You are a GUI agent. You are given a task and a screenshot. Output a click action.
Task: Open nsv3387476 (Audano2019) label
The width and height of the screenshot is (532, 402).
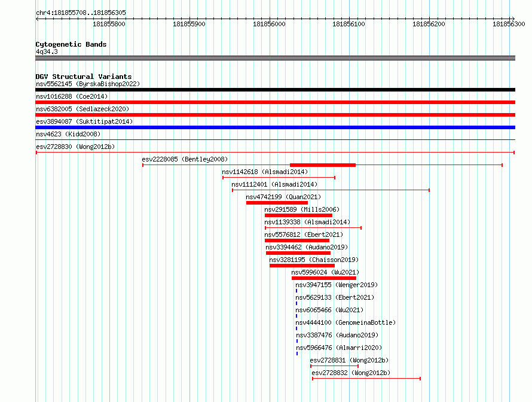pos(337,335)
